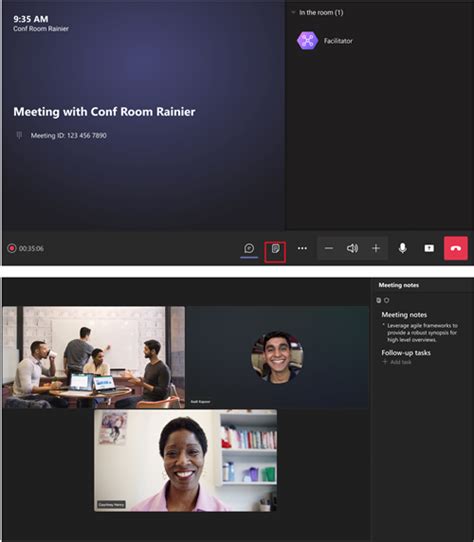Hang up with the red leave button
Screen dimensions: 474x542
[x=456, y=248]
